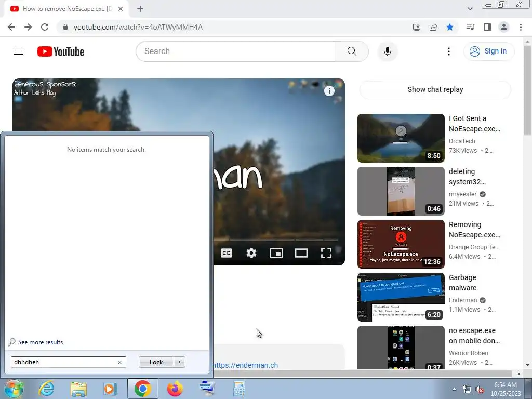Open Chrome side panel
532x399 pixels.
(x=487, y=27)
